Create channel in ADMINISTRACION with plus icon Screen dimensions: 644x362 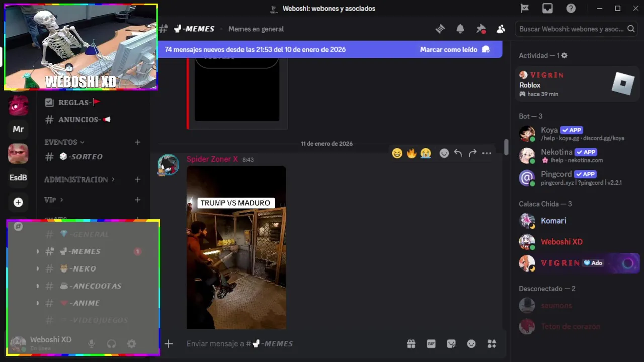137,179
